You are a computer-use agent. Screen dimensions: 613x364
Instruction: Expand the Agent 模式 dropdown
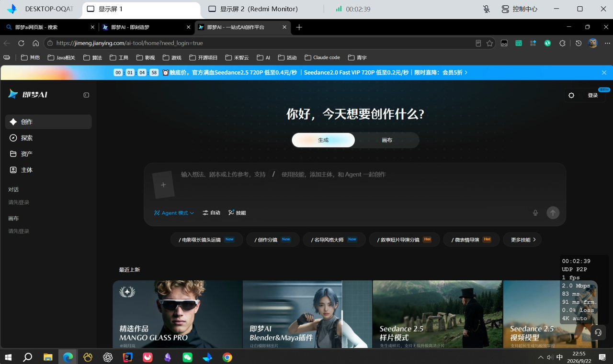(174, 213)
